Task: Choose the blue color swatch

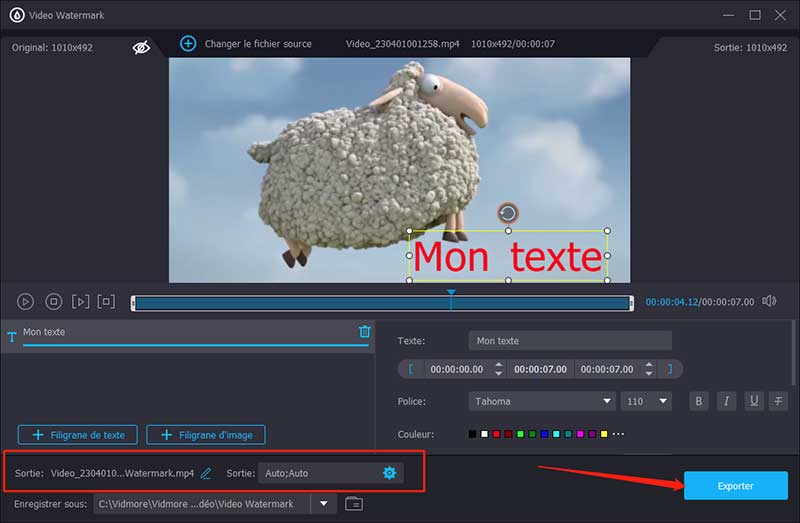Action: [544, 434]
